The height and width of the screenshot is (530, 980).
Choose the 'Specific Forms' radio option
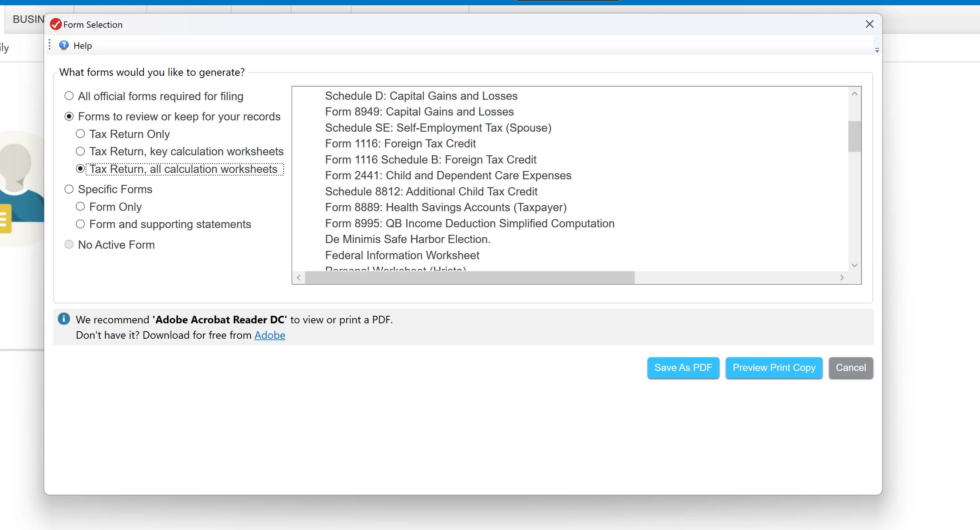pos(69,189)
